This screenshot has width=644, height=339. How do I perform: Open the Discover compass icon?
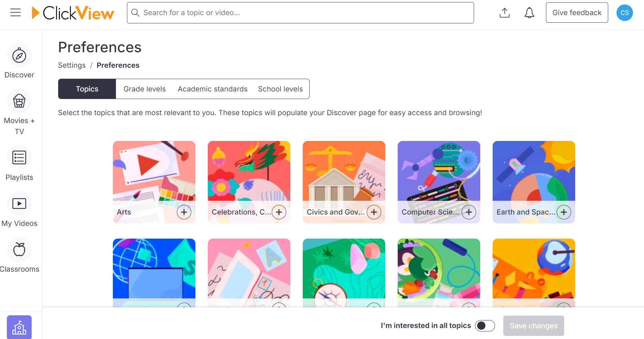19,55
